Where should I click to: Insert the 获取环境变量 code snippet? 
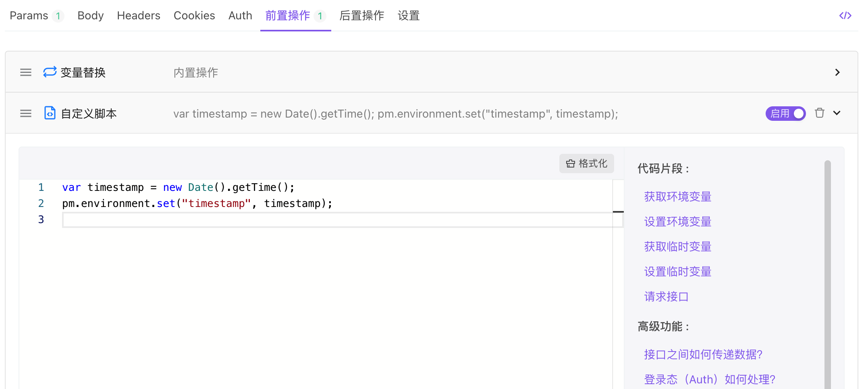[677, 197]
